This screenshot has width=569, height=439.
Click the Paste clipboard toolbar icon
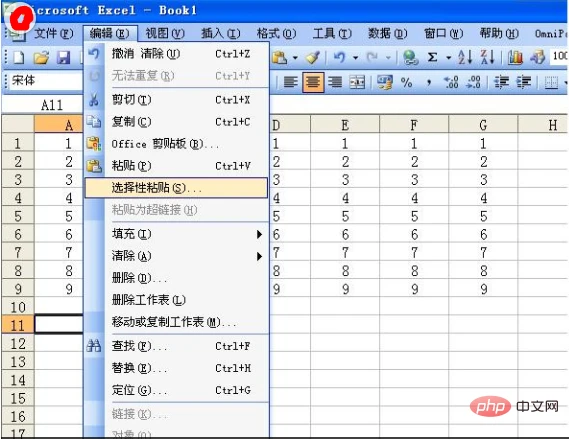pyautogui.click(x=279, y=57)
